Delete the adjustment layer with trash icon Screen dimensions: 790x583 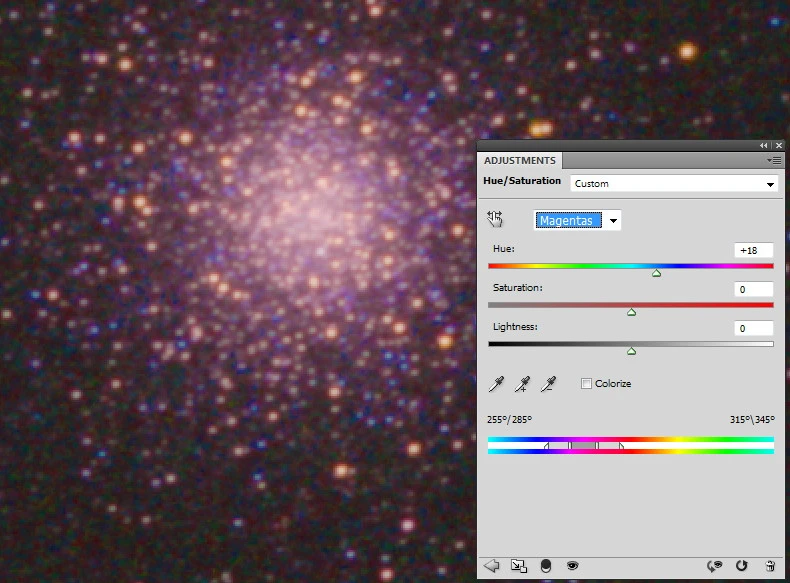click(x=769, y=566)
